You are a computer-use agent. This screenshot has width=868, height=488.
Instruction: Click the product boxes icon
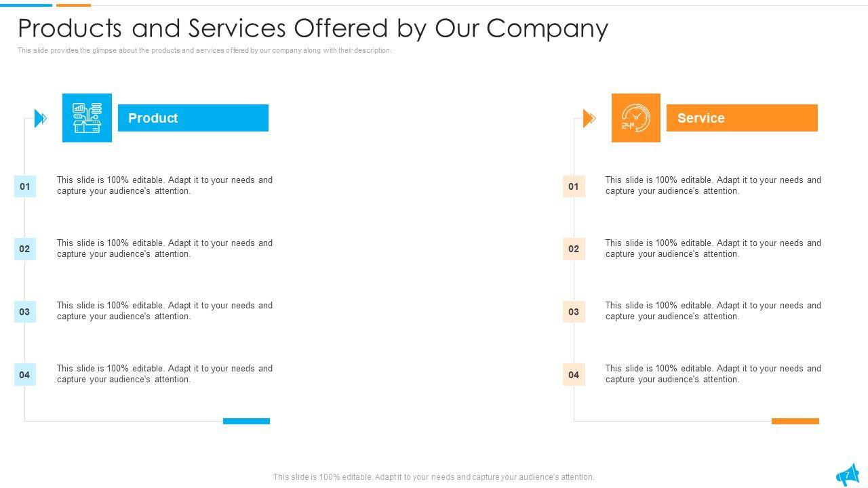coord(87,118)
